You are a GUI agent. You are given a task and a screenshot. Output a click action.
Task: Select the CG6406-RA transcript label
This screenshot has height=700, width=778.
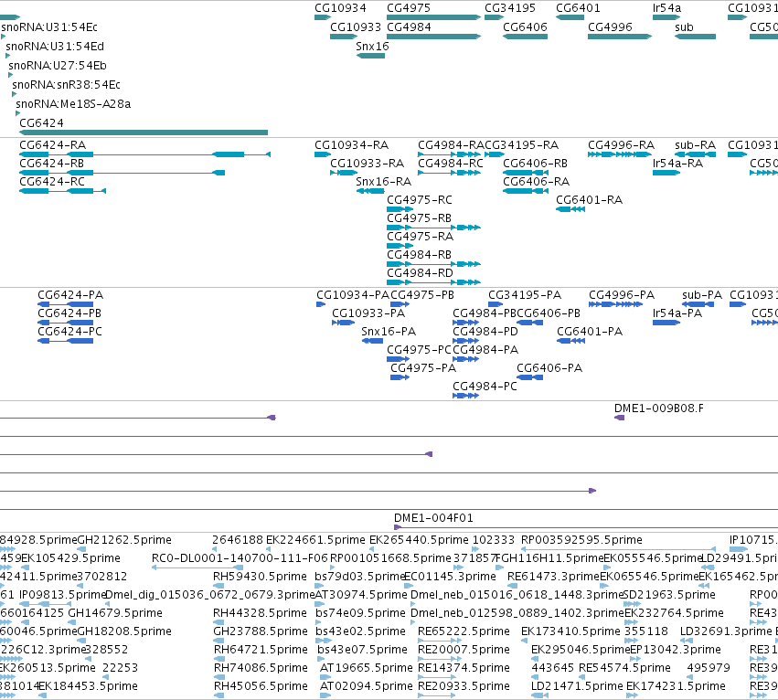(536, 182)
